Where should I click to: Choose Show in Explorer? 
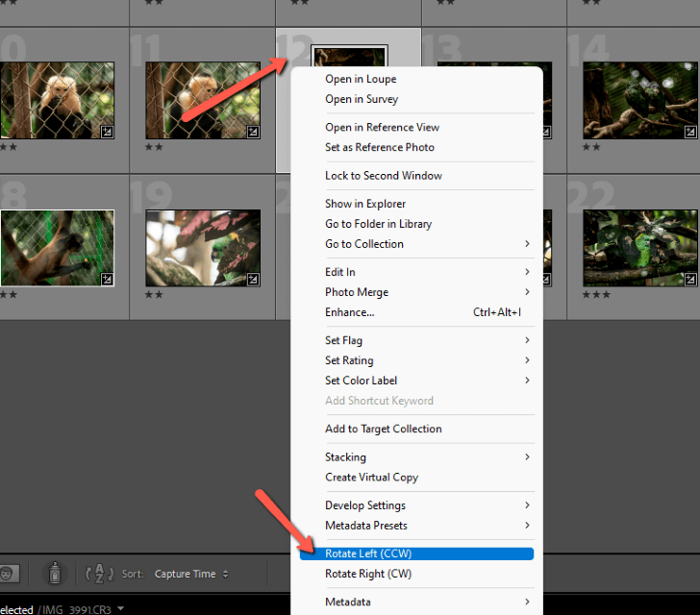click(x=416, y=204)
